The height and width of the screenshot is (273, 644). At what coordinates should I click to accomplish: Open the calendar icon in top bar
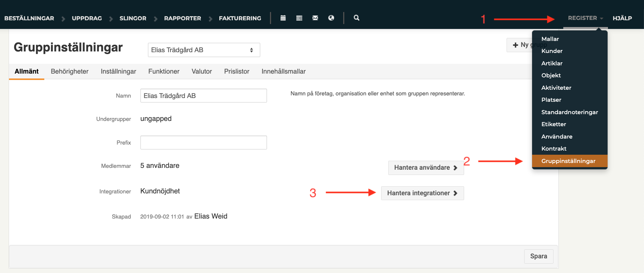pos(283,18)
